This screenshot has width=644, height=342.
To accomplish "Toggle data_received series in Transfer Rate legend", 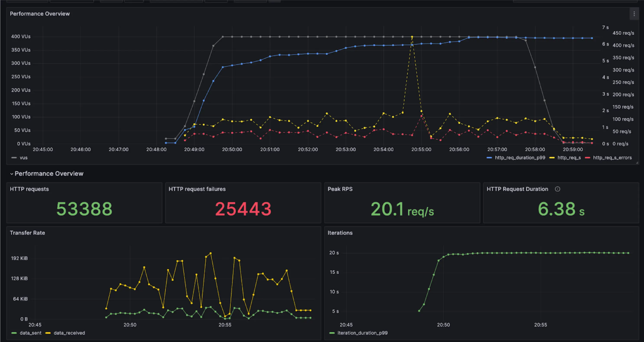I will tap(69, 333).
